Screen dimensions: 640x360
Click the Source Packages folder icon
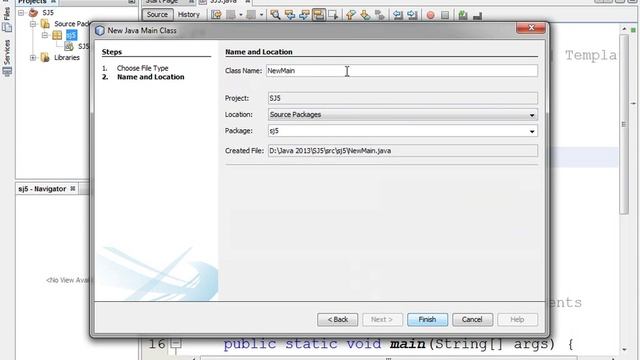pos(45,24)
